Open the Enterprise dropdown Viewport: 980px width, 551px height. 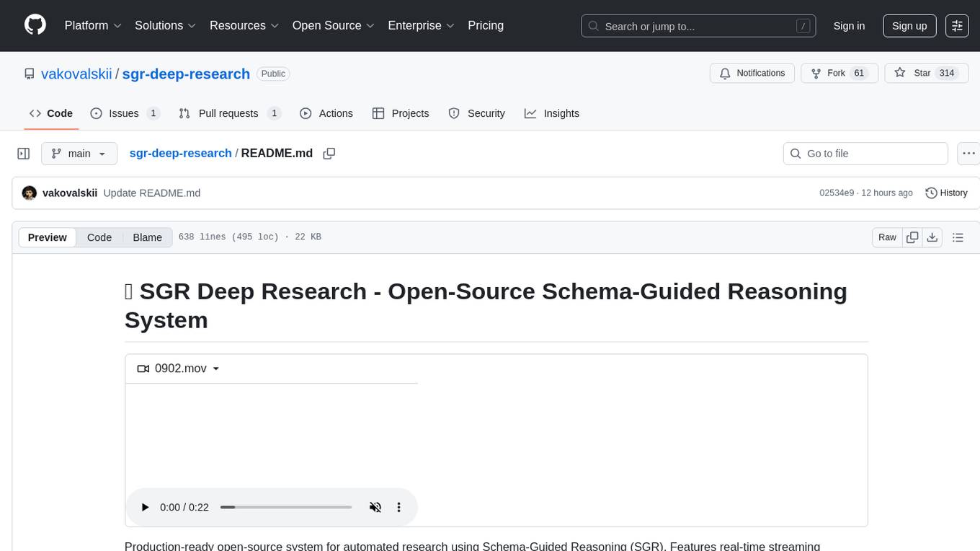(x=421, y=25)
